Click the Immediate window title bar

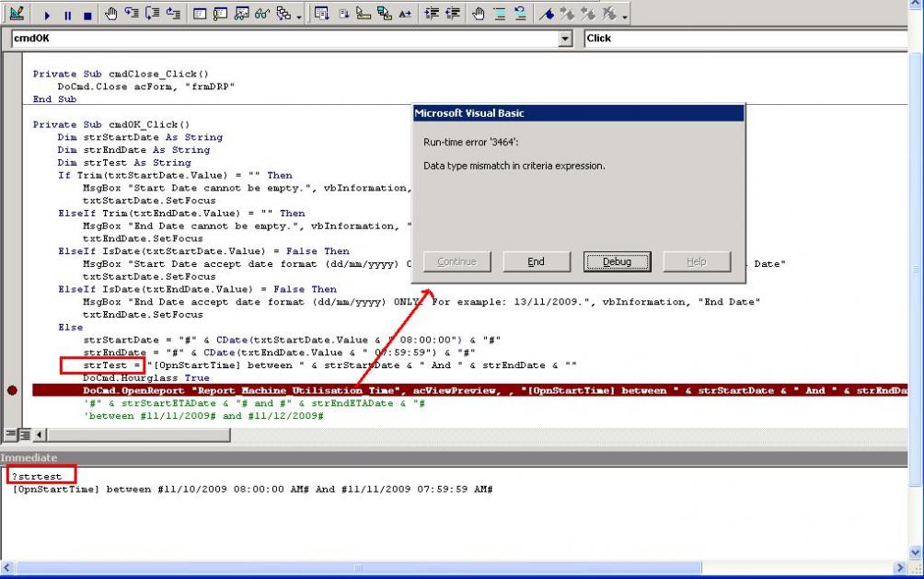(x=454, y=458)
